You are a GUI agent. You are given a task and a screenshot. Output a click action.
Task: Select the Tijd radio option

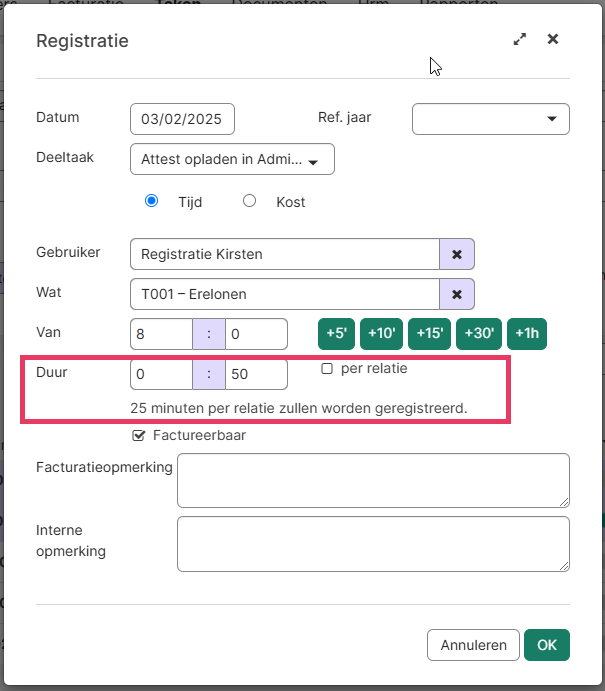[x=152, y=201]
